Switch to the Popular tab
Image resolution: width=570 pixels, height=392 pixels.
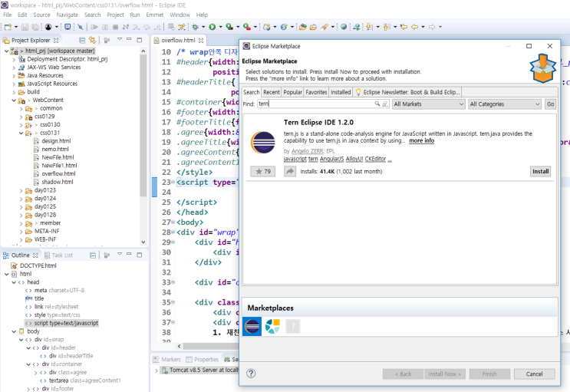292,92
